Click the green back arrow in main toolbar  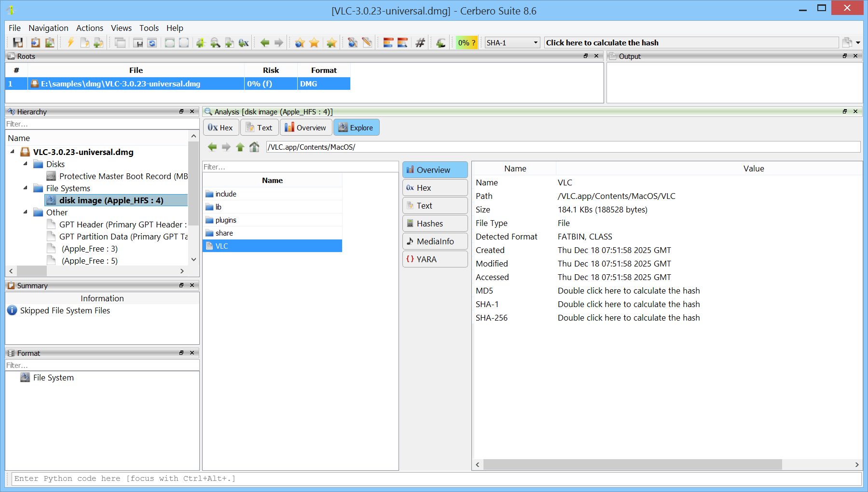[264, 43]
